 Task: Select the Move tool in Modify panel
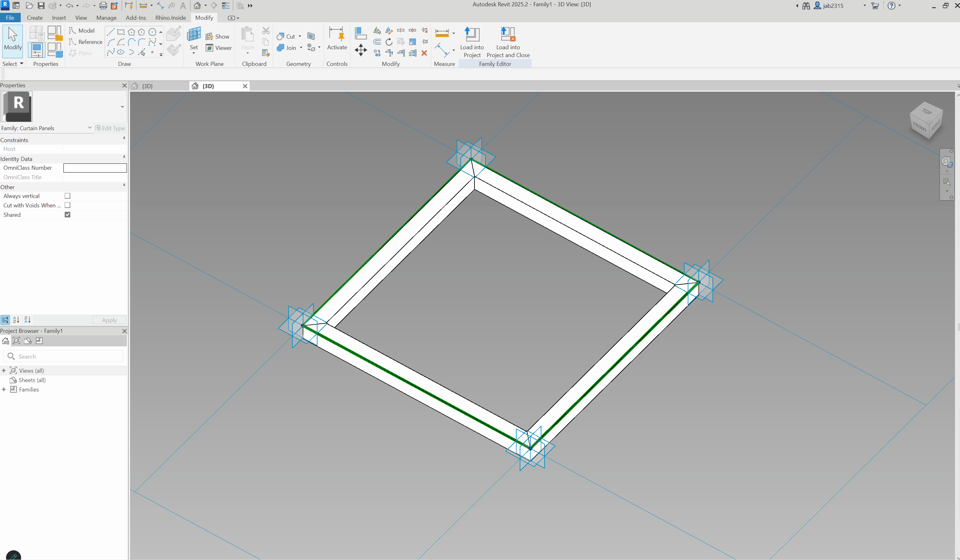click(x=361, y=50)
